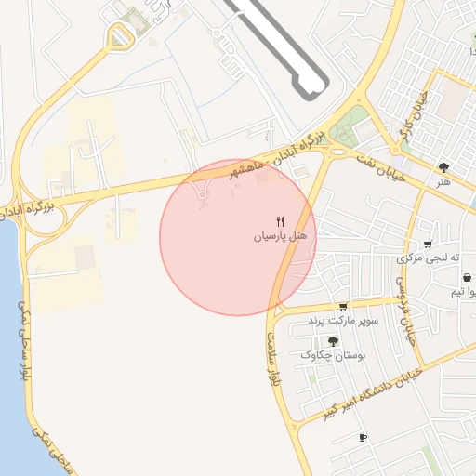The width and height of the screenshot is (476, 476).
Task: Click the green park area by the roundabout
Action: click(345, 127)
